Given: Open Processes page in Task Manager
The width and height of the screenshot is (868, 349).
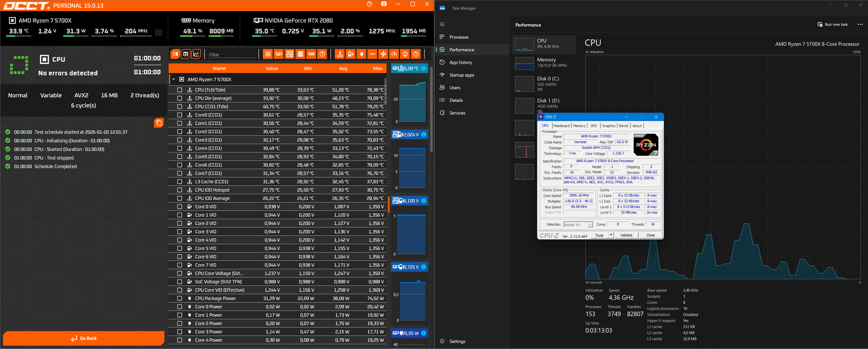Looking at the screenshot, I should [x=473, y=37].
